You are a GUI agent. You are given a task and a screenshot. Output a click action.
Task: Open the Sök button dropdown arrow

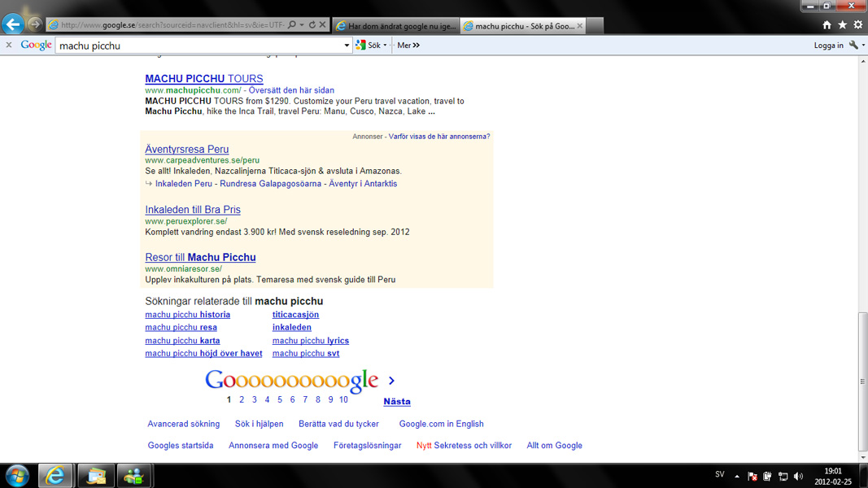(x=385, y=46)
